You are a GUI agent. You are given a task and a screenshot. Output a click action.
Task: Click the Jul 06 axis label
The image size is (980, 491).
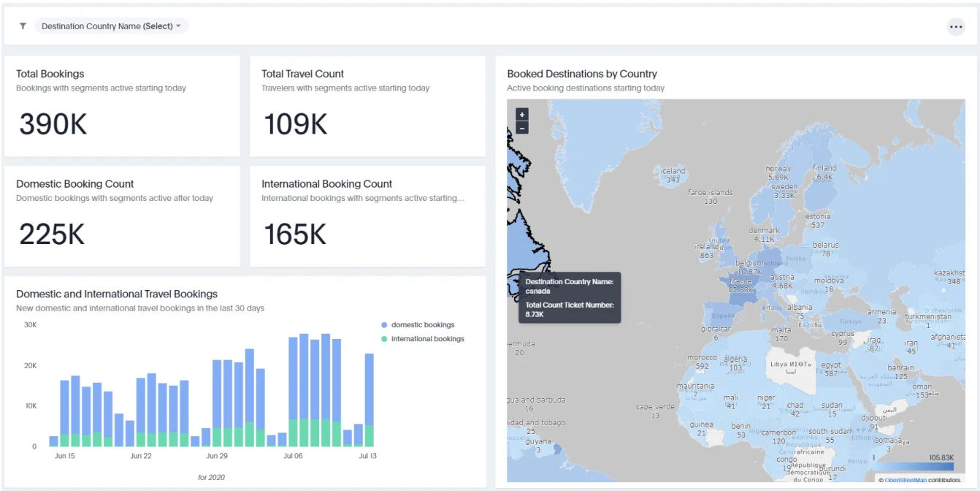click(293, 456)
